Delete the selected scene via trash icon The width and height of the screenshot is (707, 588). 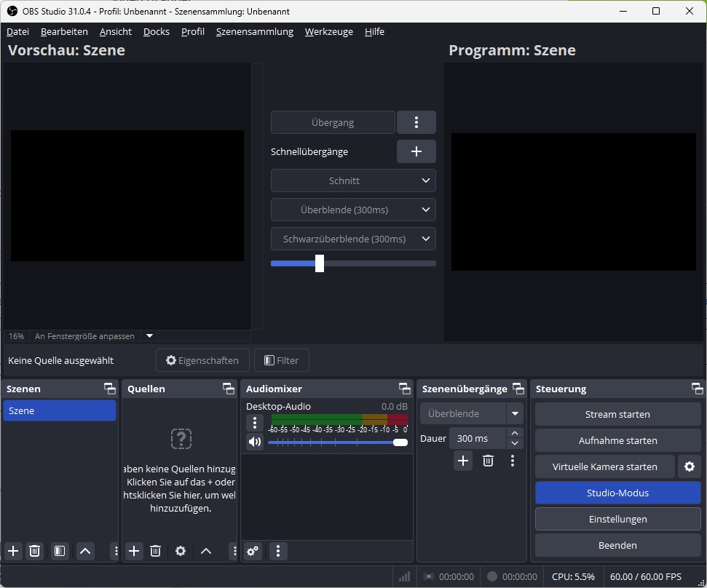pos(34,551)
